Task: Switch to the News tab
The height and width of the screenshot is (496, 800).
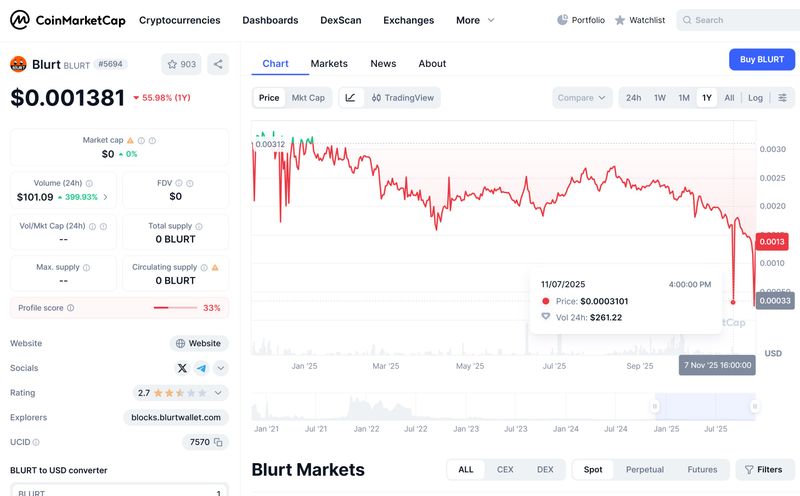Action: click(x=383, y=64)
